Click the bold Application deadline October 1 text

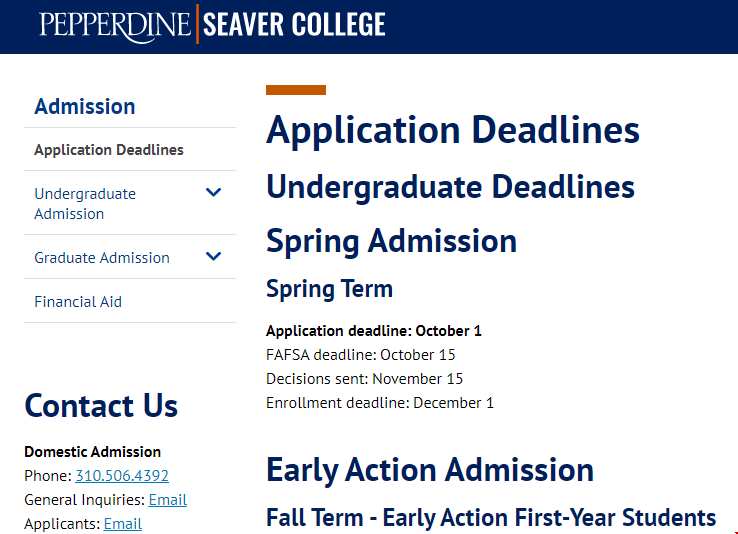click(374, 331)
